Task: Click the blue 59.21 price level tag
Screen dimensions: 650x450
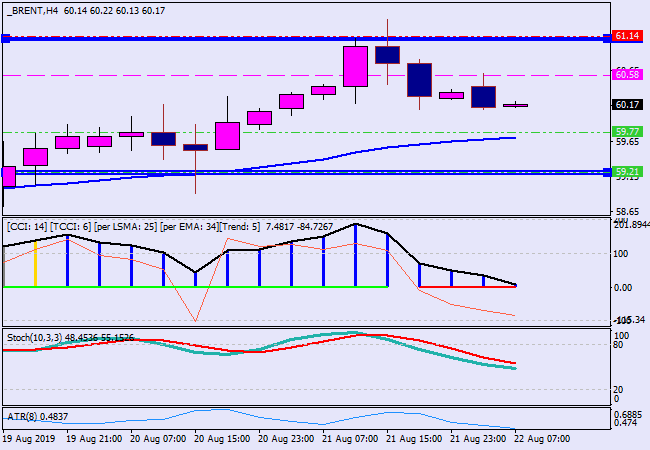Action: pyautogui.click(x=627, y=172)
